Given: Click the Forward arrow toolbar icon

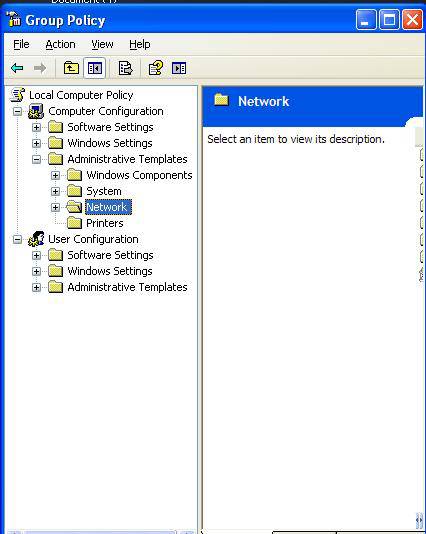Looking at the screenshot, I should pyautogui.click(x=40, y=68).
